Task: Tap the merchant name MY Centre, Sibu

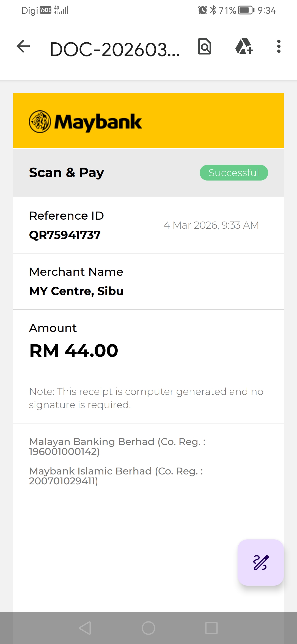Action: tap(76, 291)
